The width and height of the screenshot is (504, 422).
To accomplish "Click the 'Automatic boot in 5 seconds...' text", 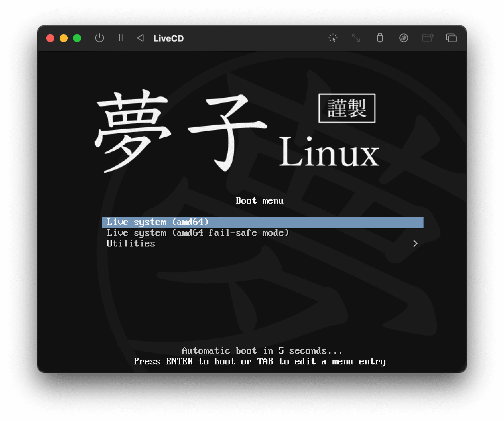I will click(262, 351).
